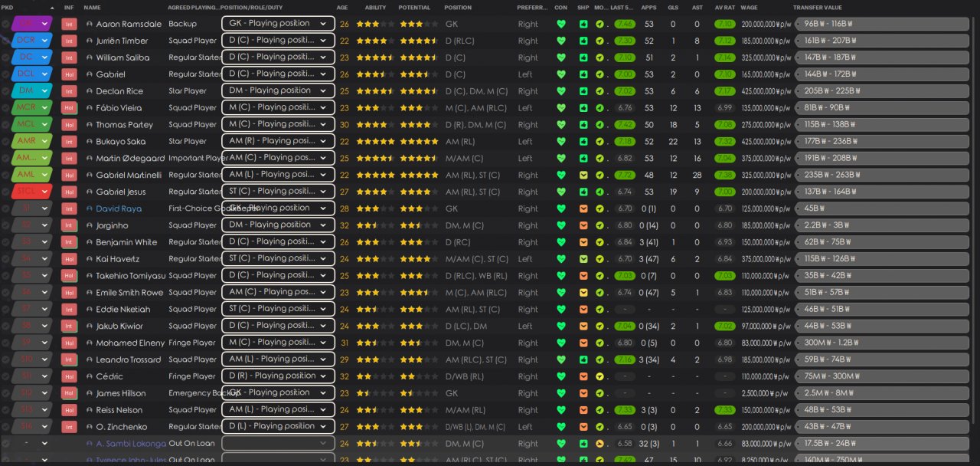Click Leandro Trossard's morale icon
Image resolution: width=980 pixels, height=466 pixels.
pos(599,359)
